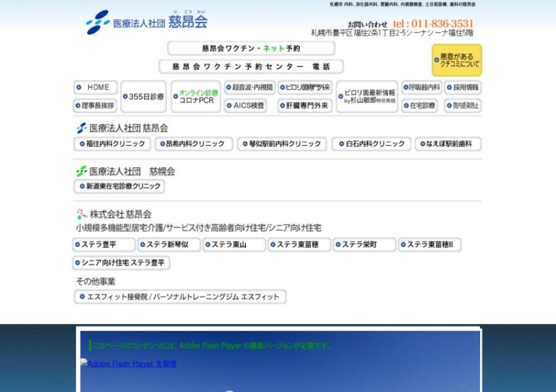
Task: Select 白石内科クリニック link
Action: point(372,144)
